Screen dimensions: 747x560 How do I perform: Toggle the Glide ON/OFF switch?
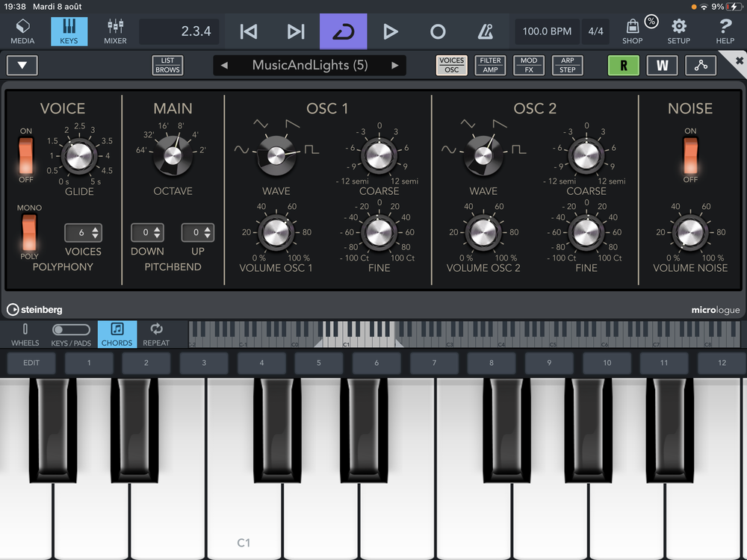pos(26,155)
